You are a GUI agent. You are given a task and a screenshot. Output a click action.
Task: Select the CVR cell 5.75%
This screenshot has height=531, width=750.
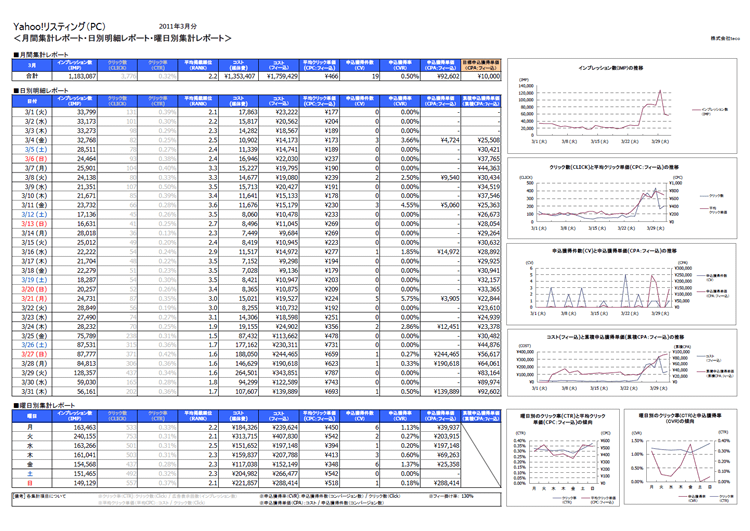coord(400,299)
